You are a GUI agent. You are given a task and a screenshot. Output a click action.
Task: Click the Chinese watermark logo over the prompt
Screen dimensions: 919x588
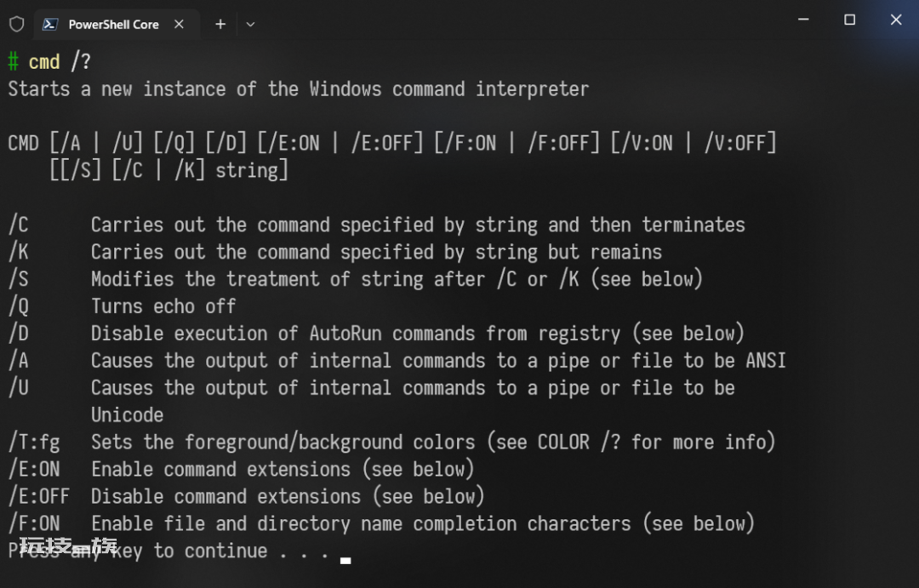(68, 546)
